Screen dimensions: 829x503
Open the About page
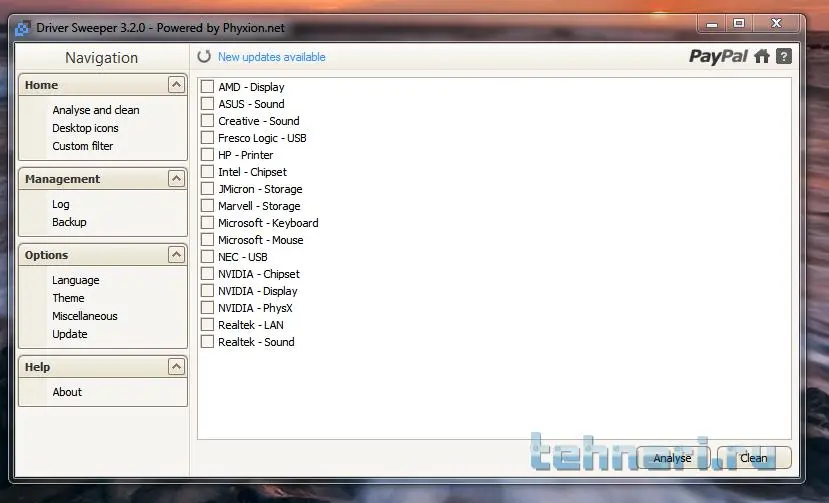click(x=67, y=392)
